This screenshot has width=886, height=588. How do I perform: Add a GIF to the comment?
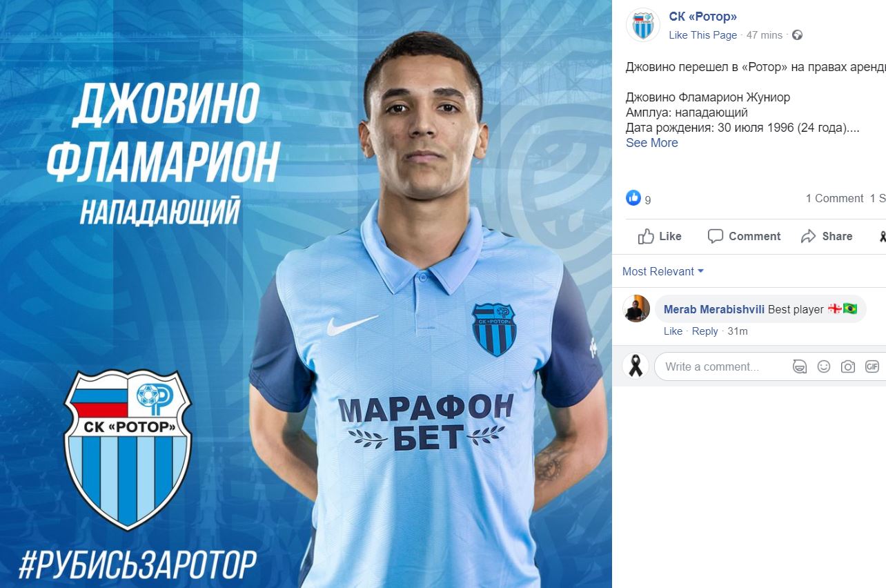click(872, 366)
